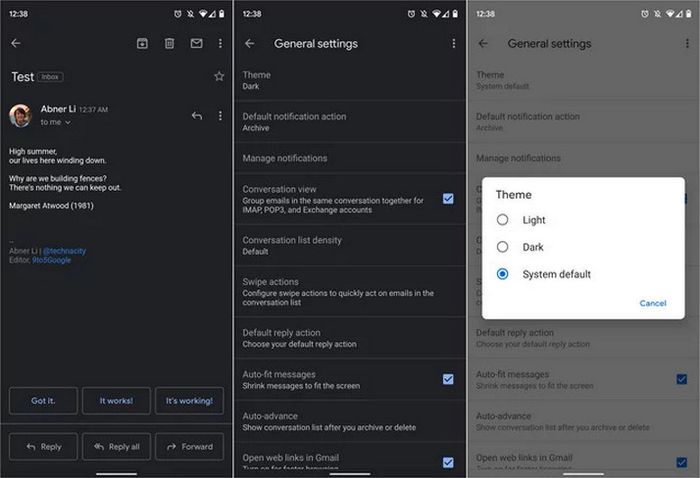
Task: Toggle the Conversation view checkbox
Action: click(448, 199)
